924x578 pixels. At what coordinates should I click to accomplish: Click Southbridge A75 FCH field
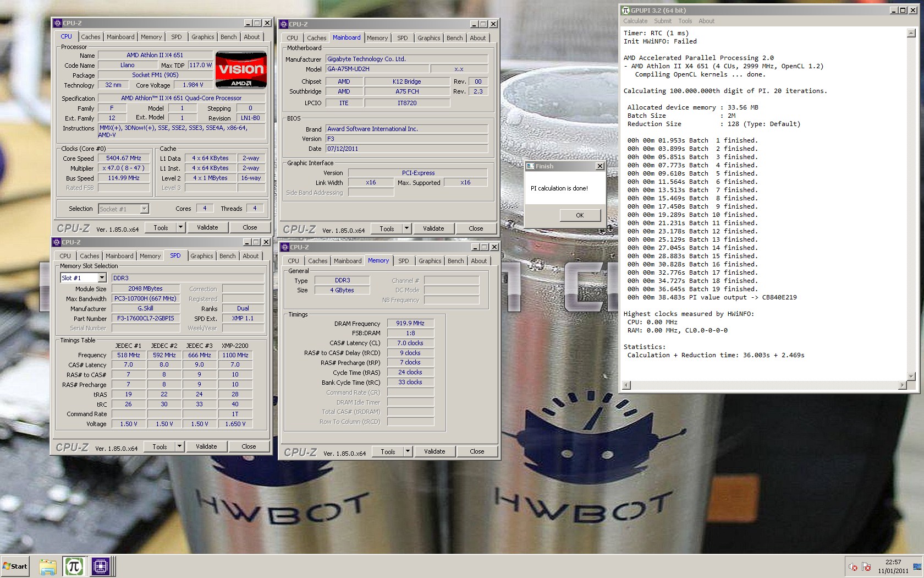tap(407, 91)
